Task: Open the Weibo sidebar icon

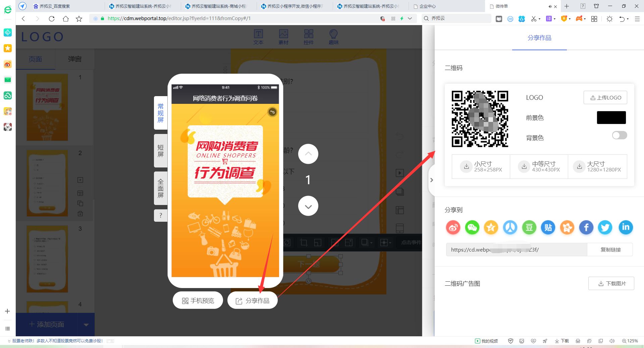Action: (x=7, y=64)
